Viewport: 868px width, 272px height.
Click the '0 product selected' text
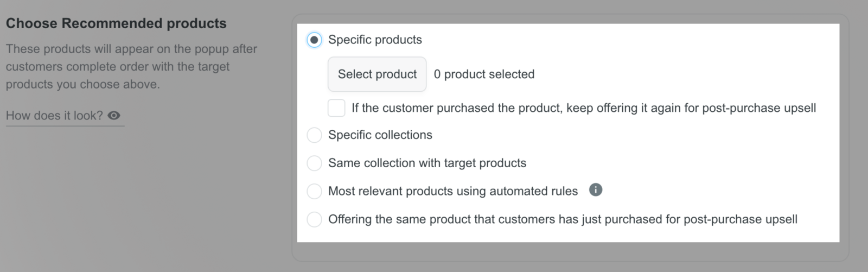(484, 74)
